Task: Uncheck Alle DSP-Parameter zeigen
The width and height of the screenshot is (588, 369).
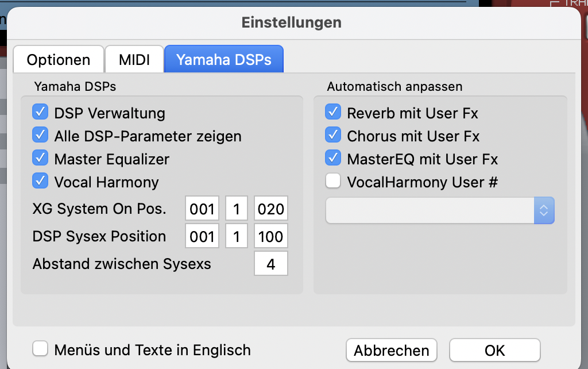Action: pos(41,136)
